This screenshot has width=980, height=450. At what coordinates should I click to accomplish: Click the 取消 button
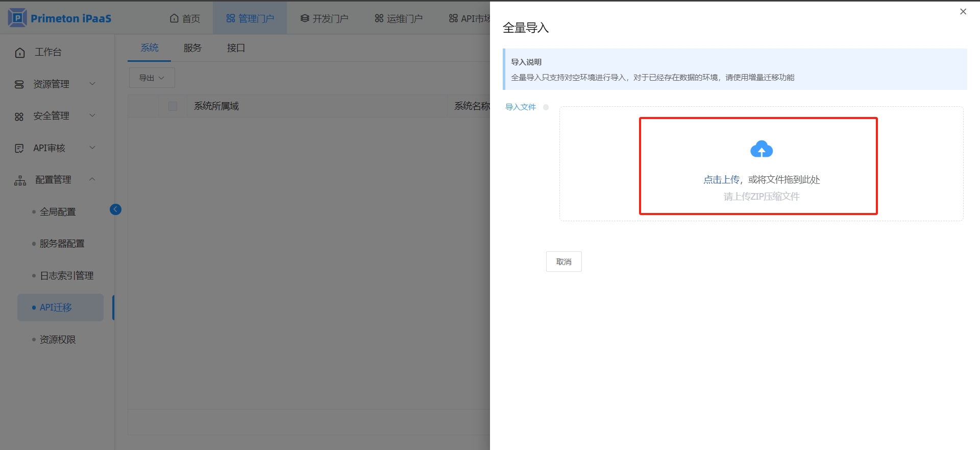click(563, 262)
